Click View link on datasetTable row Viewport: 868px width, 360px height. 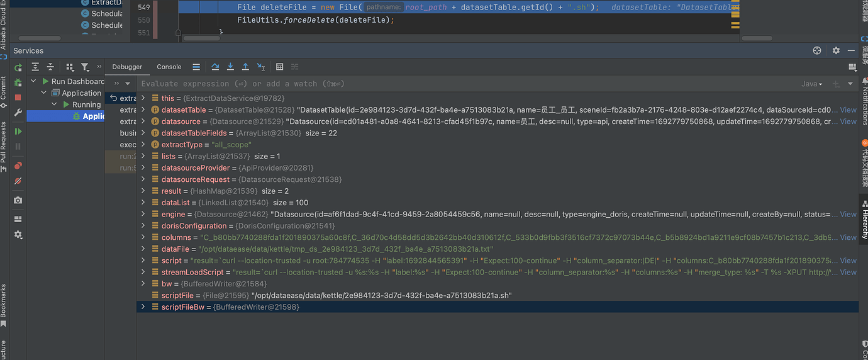pyautogui.click(x=848, y=110)
